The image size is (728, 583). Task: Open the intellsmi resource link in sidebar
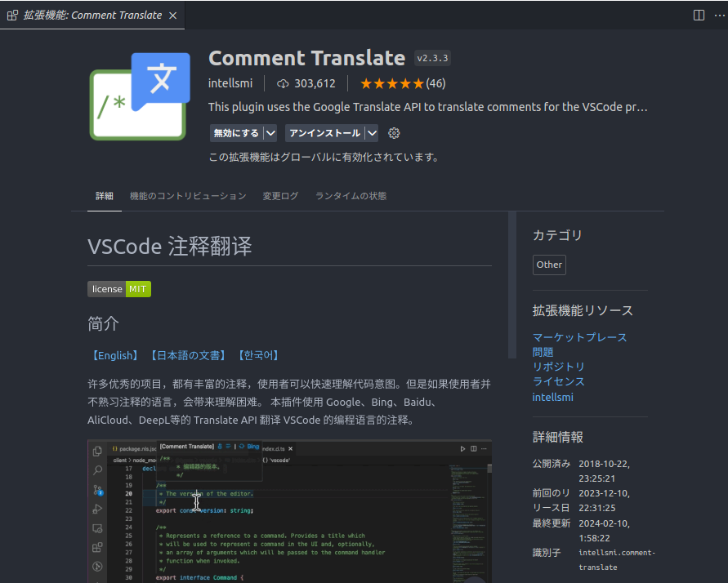click(552, 397)
